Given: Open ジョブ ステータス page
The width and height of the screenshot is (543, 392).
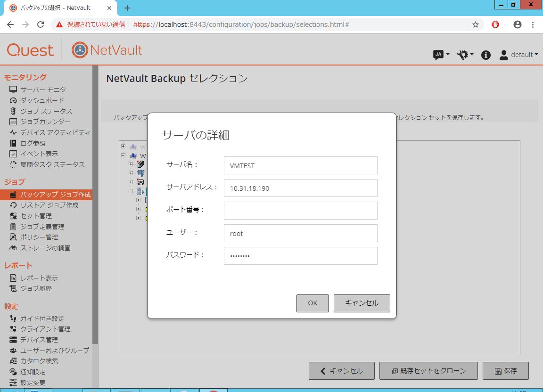Looking at the screenshot, I should click(x=46, y=111).
